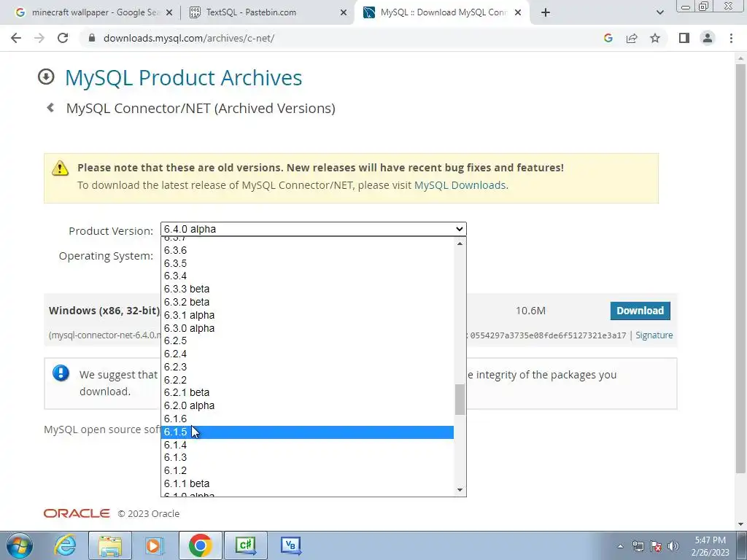
Task: Close the minecraft wallpaper tab
Action: pos(169,12)
